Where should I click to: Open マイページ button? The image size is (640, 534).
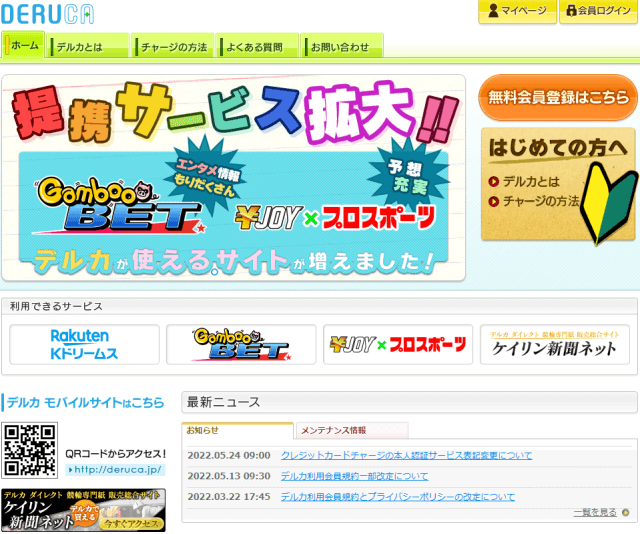pos(518,11)
